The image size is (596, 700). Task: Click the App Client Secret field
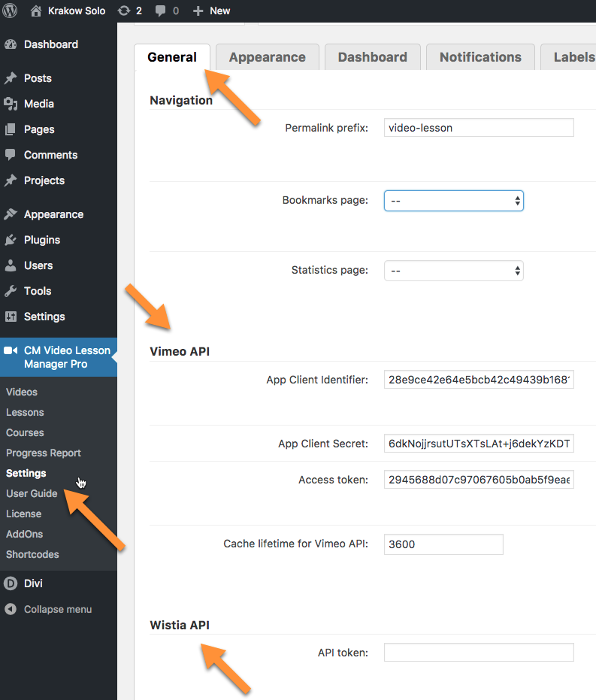coord(479,444)
